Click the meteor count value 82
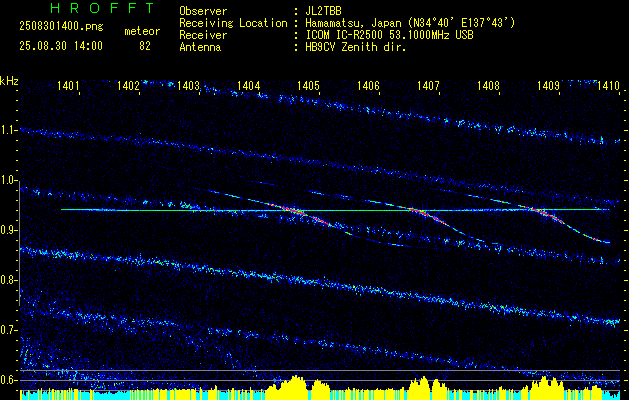629x400 pixels. (145, 46)
